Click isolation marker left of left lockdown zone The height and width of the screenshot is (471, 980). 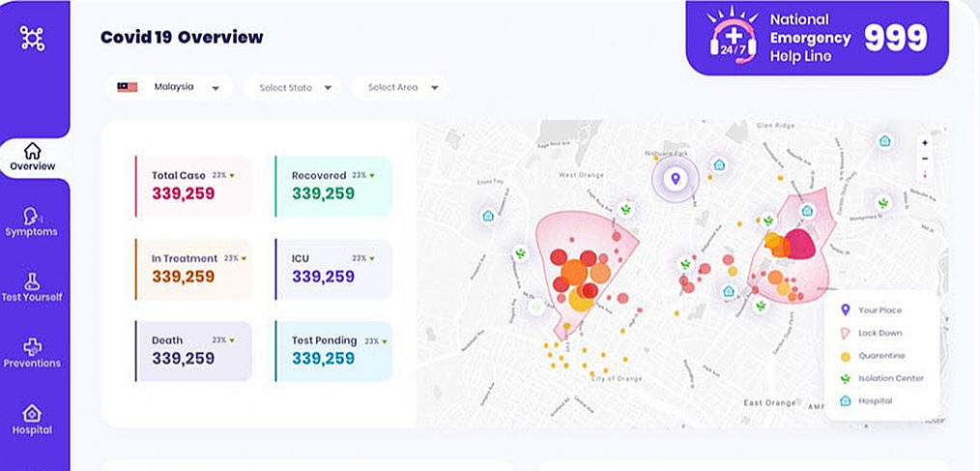tap(520, 253)
